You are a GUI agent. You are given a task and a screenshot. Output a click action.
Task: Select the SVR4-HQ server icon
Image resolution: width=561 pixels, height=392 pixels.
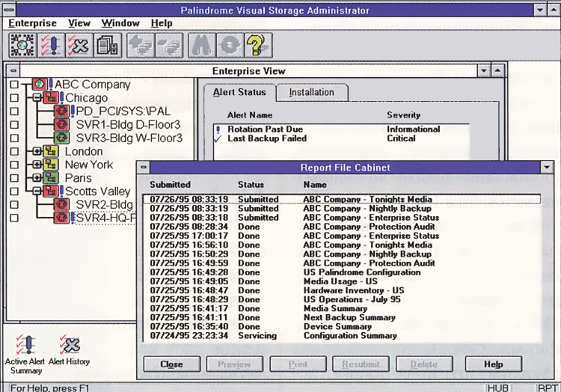point(61,218)
